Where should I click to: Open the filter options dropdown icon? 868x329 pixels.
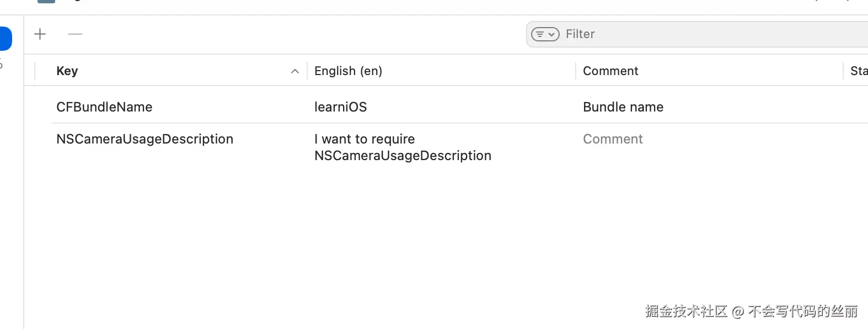[x=545, y=34]
